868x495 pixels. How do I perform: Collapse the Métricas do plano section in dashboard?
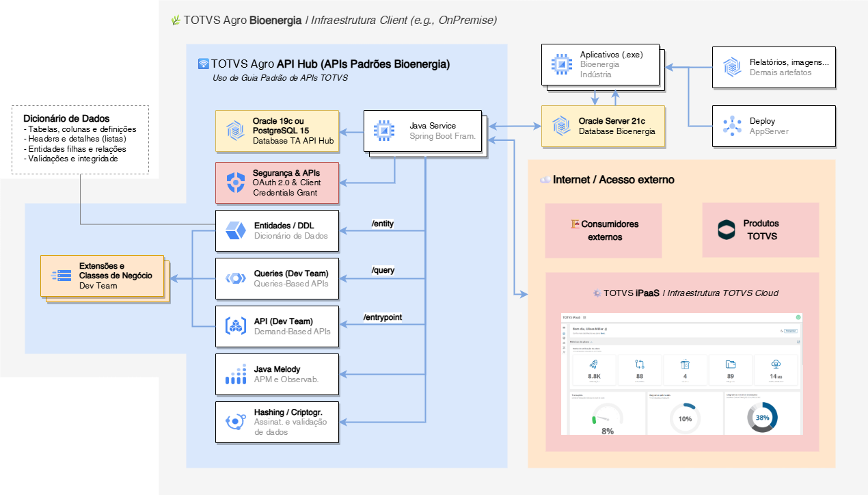591,342
